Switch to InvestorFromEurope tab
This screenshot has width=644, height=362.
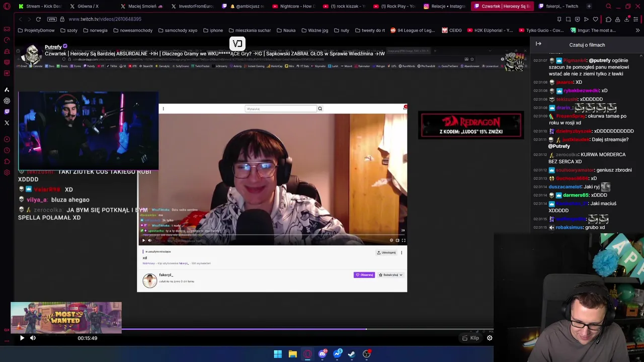pyautogui.click(x=192, y=6)
